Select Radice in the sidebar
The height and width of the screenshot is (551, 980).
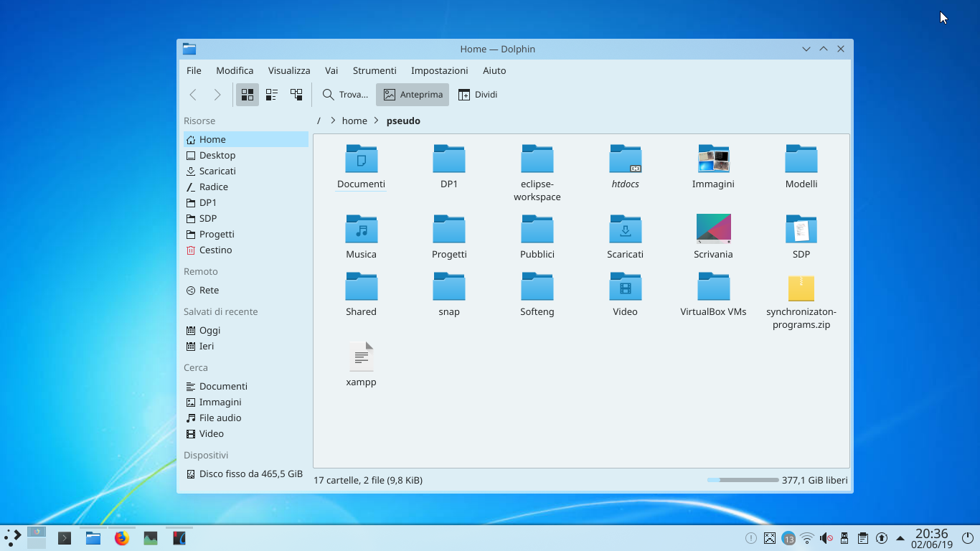tap(246, 187)
